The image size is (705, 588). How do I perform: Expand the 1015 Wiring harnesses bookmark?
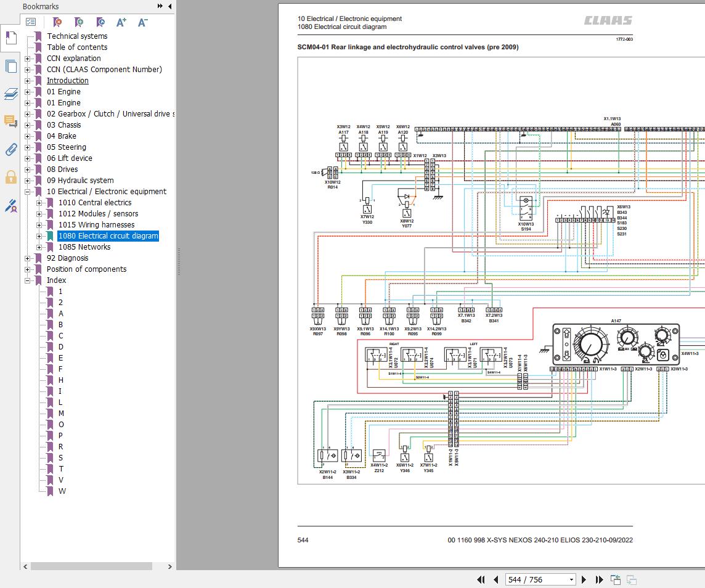[x=39, y=225]
